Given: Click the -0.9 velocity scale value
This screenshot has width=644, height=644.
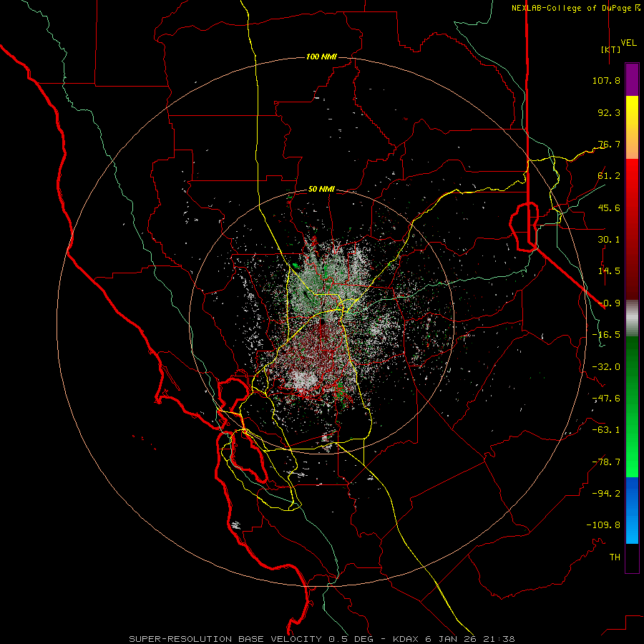Looking at the screenshot, I should [609, 303].
